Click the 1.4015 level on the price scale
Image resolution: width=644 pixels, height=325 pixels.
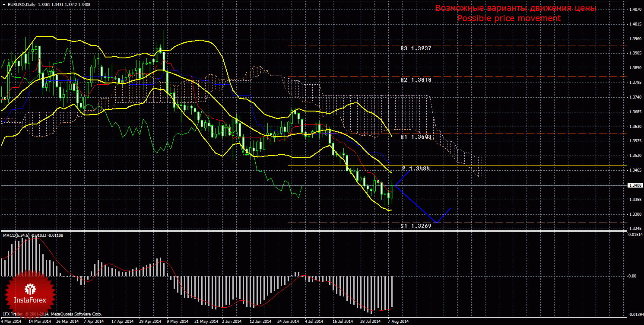pyautogui.click(x=636, y=24)
